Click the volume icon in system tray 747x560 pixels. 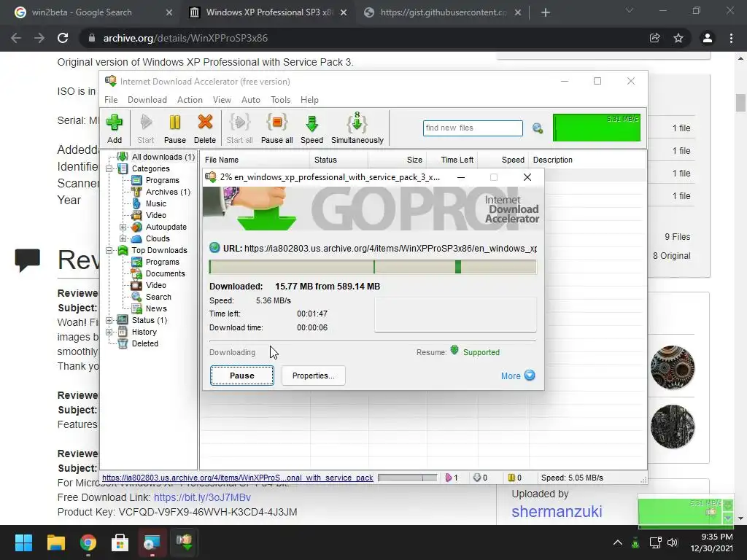672,542
